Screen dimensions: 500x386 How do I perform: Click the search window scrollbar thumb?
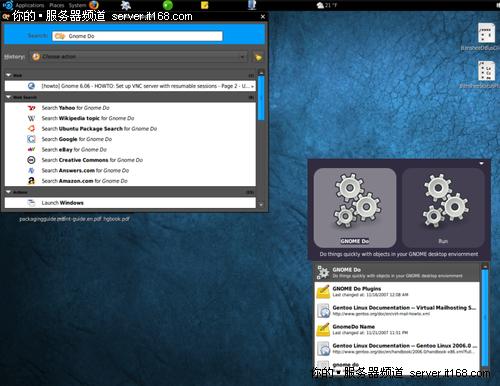261,98
